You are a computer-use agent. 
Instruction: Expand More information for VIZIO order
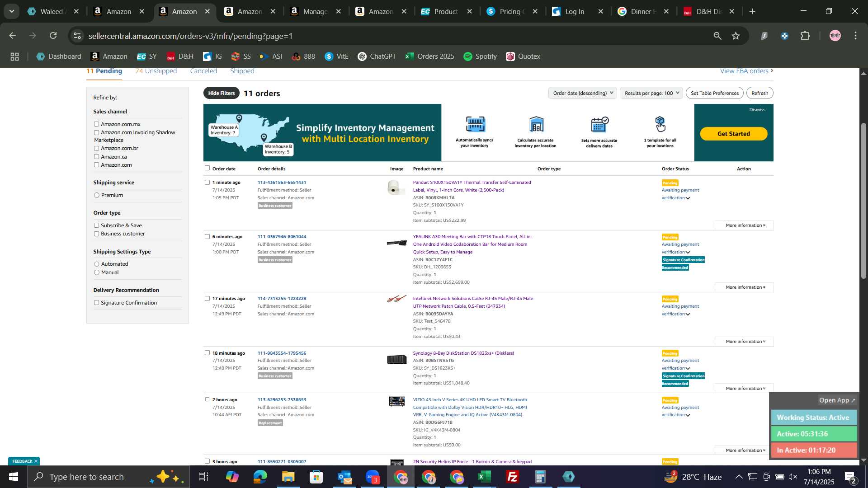pos(744,450)
